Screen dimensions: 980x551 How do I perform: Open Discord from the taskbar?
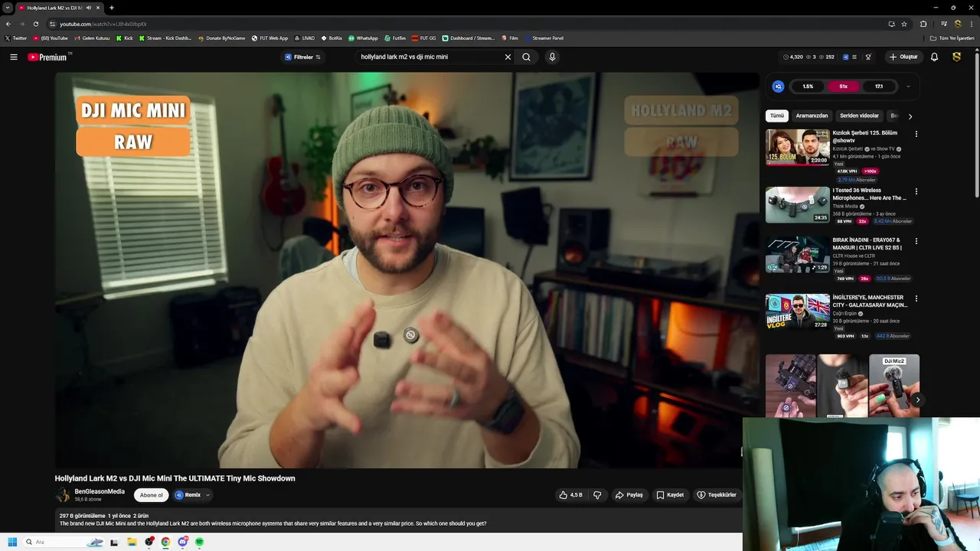click(182, 542)
